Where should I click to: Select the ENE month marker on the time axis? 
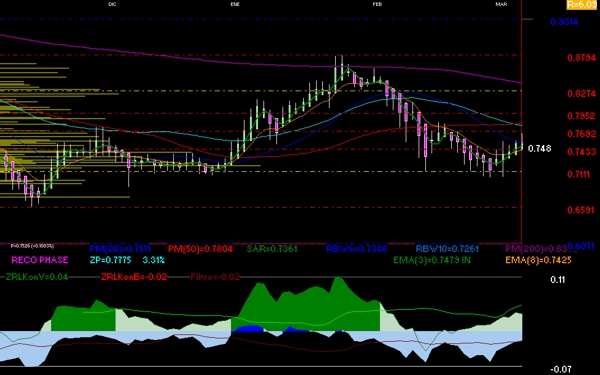click(235, 4)
